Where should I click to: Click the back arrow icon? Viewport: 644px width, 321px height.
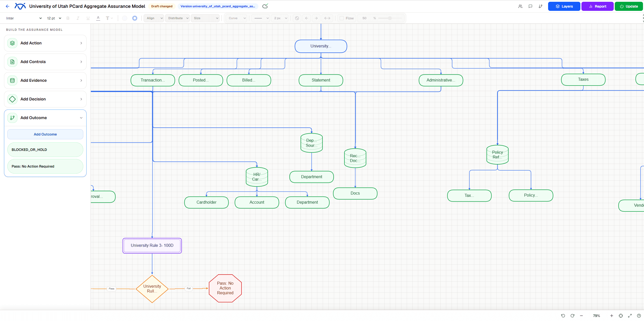(8, 6)
